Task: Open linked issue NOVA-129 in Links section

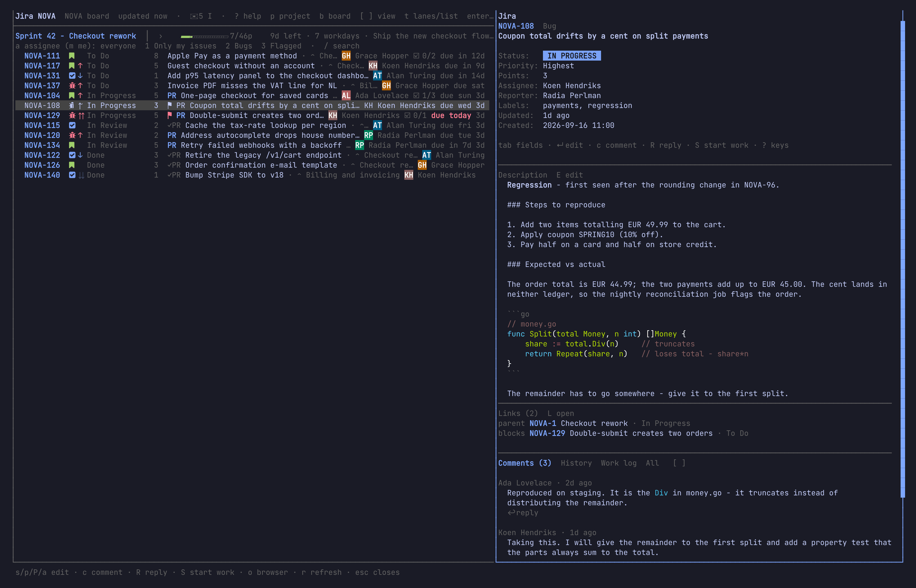Action: (x=547, y=433)
